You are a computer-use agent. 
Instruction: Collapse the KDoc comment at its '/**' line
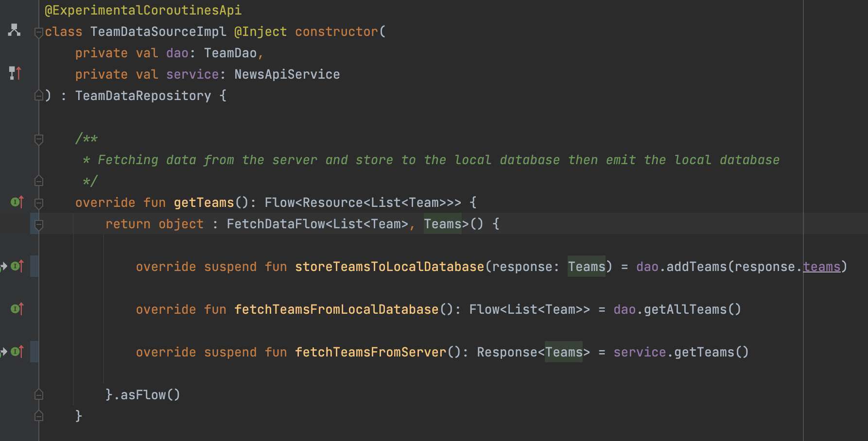tap(39, 139)
